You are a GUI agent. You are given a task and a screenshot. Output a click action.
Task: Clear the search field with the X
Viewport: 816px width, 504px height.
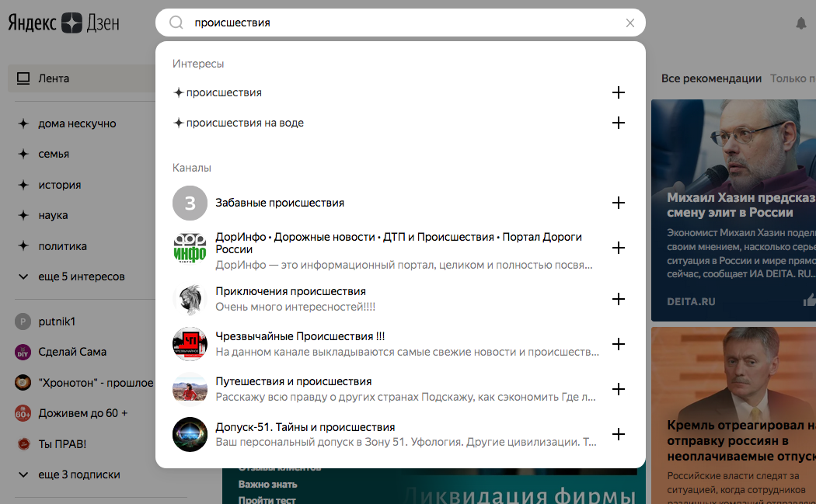point(629,23)
